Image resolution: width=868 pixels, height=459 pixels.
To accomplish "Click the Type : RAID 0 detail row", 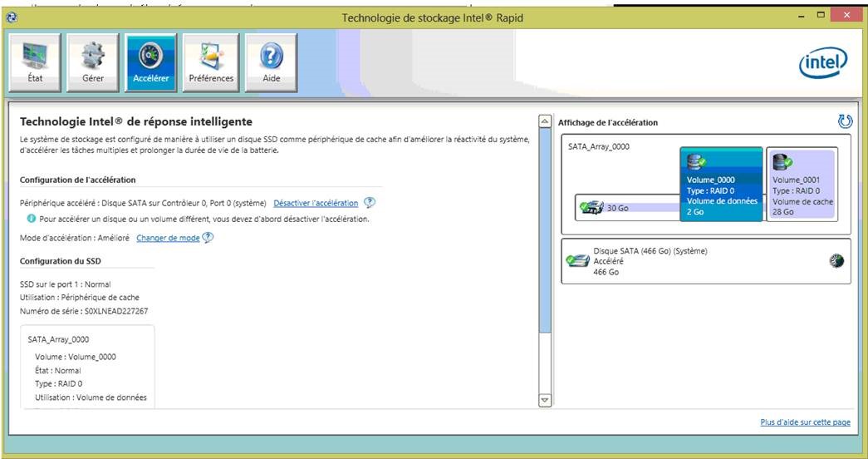I will point(59,383).
